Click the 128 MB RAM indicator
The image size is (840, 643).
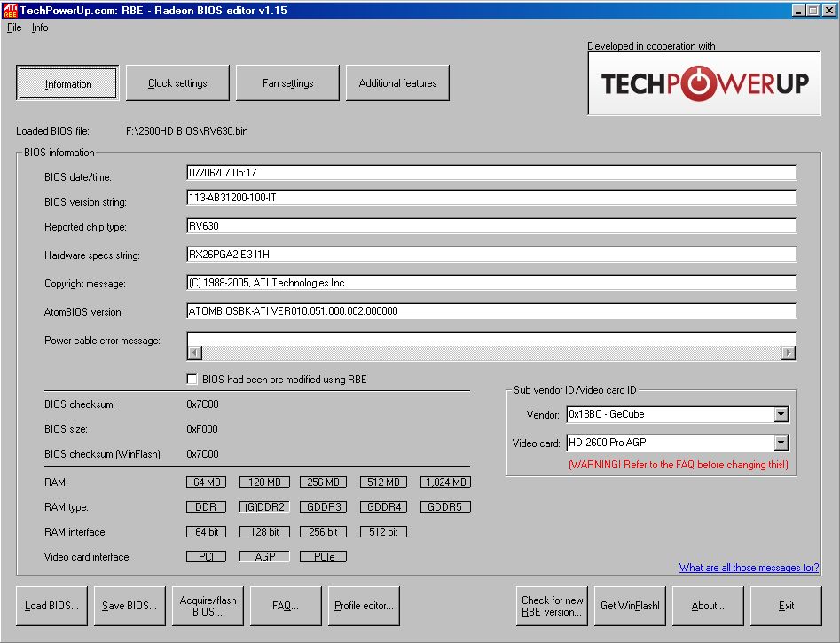click(x=264, y=482)
